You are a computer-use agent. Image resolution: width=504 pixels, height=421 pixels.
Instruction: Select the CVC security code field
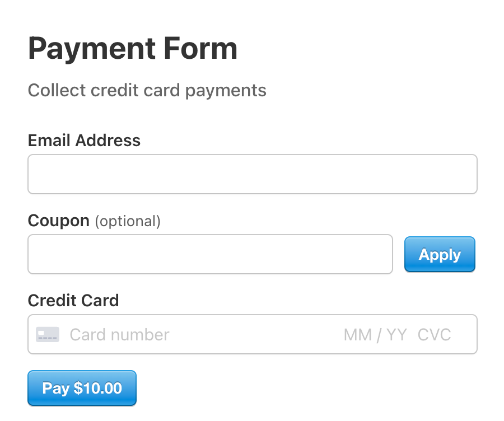pos(434,335)
